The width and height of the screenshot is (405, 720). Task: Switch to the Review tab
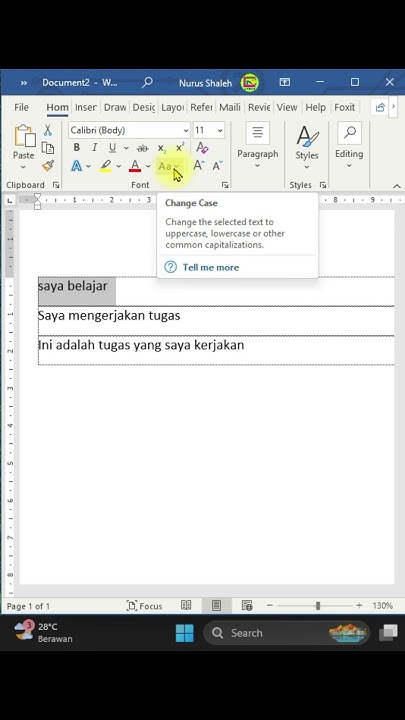coord(259,107)
